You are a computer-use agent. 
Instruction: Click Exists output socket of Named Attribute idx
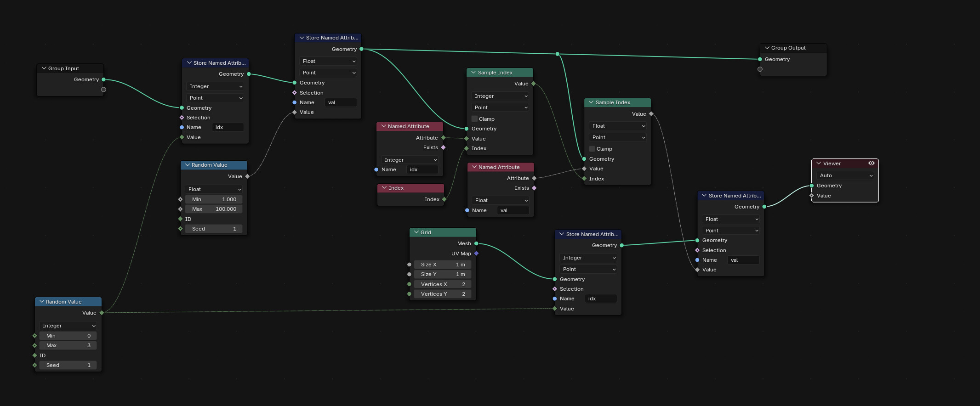(443, 147)
